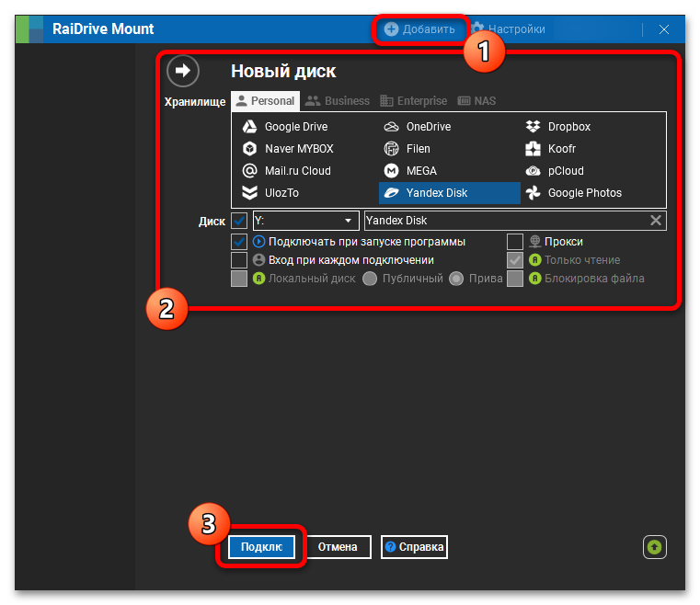Viewport: 700px width, 605px height.
Task: Click the green badge beside Только чтение
Action: click(534, 260)
